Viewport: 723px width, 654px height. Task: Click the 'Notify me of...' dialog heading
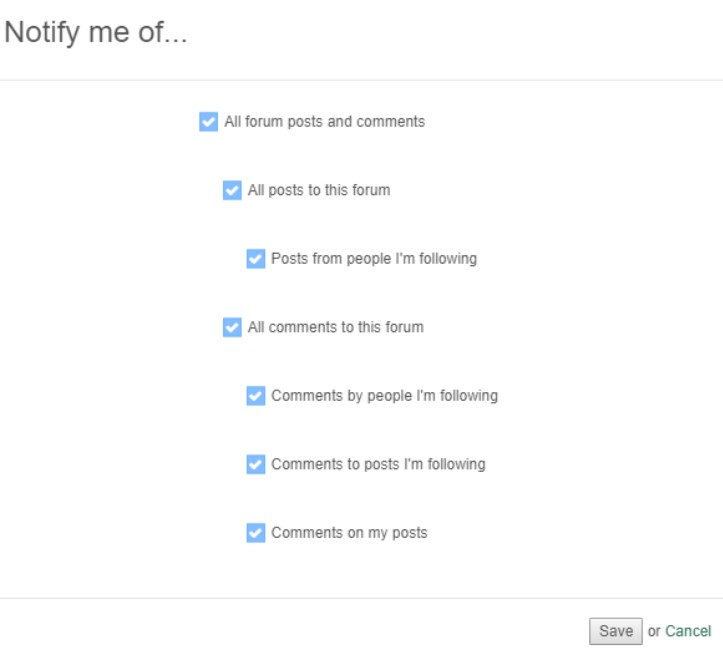(x=96, y=33)
